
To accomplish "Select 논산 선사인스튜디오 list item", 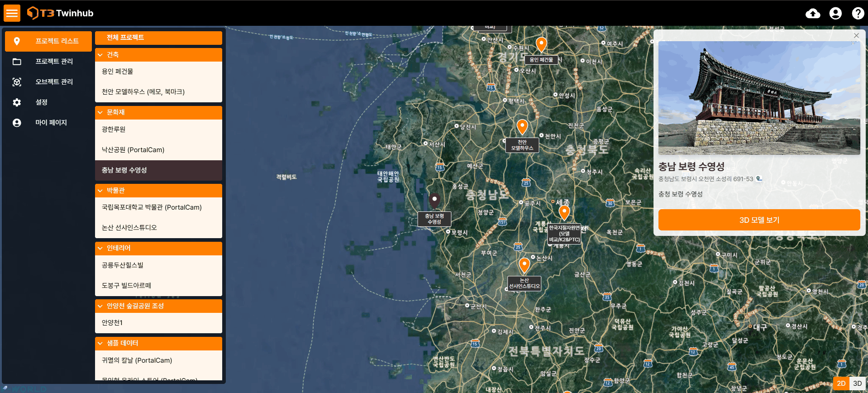I will [158, 228].
